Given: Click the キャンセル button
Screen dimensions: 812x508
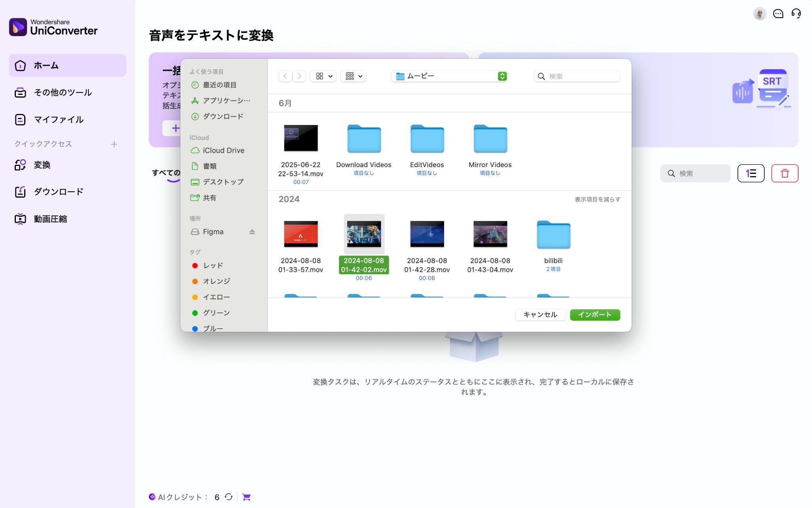Looking at the screenshot, I should (x=540, y=315).
